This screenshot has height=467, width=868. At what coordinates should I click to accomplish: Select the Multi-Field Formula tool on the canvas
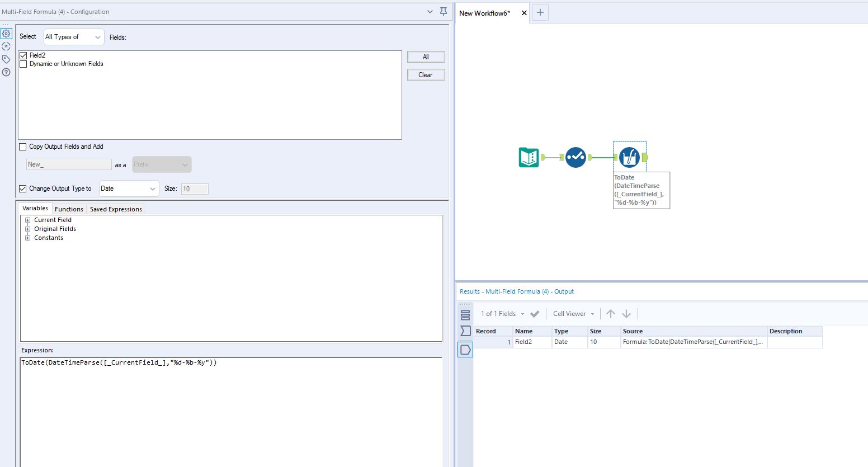point(629,157)
